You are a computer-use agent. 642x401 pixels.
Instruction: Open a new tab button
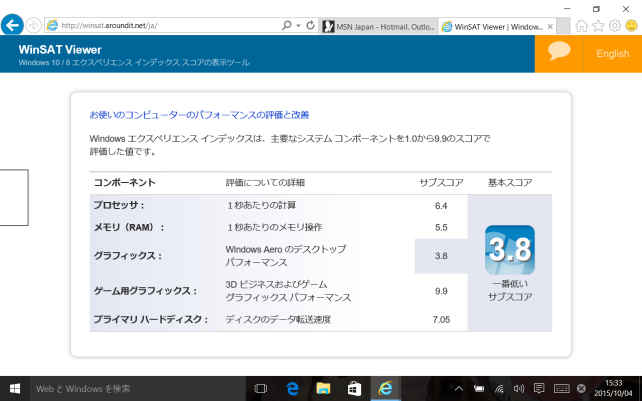point(563,27)
